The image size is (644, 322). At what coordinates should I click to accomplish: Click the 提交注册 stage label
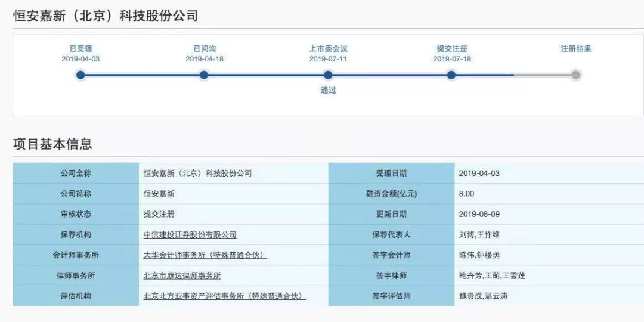pos(452,49)
